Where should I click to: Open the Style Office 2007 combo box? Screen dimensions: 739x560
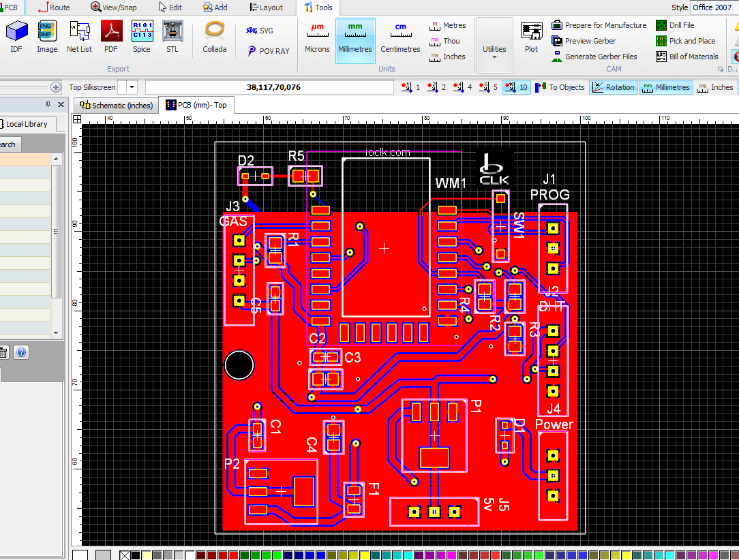pos(713,7)
